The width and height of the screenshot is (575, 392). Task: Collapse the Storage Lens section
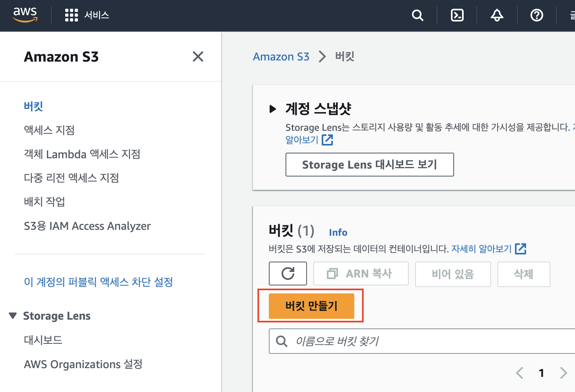[x=13, y=316]
